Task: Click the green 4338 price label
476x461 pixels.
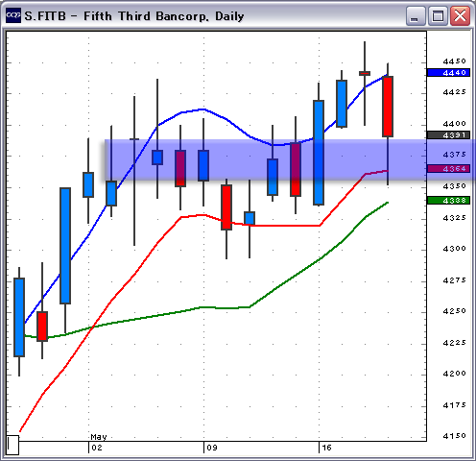Action: pos(448,200)
